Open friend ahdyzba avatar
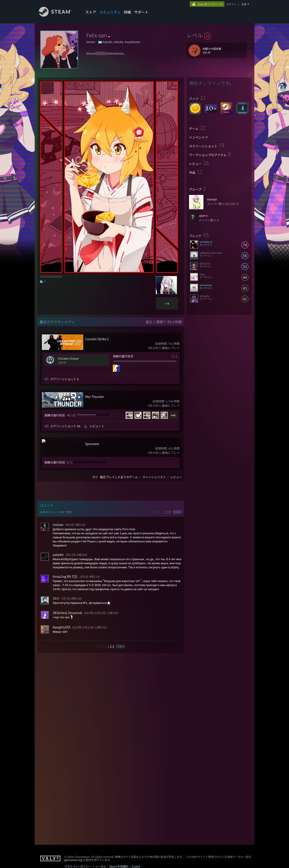This screenshot has width=289, height=868. 194,299
